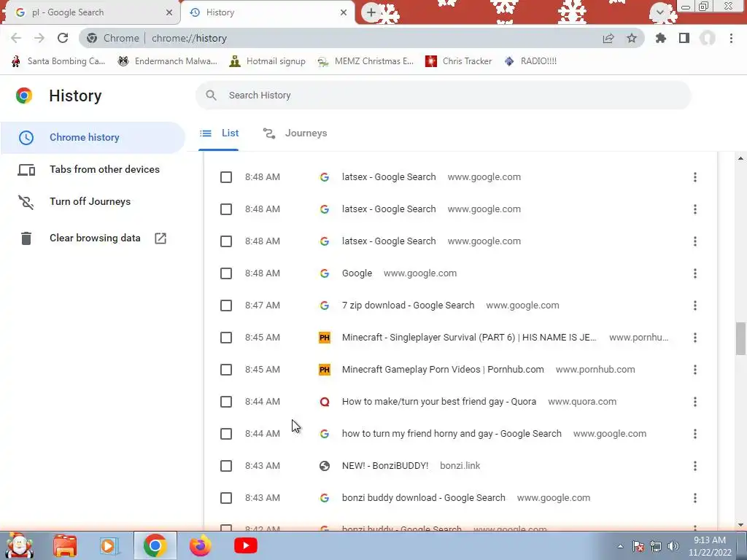This screenshot has height=560, width=747.
Task: Open more actions for bonzi buddy download entry
Action: click(695, 497)
